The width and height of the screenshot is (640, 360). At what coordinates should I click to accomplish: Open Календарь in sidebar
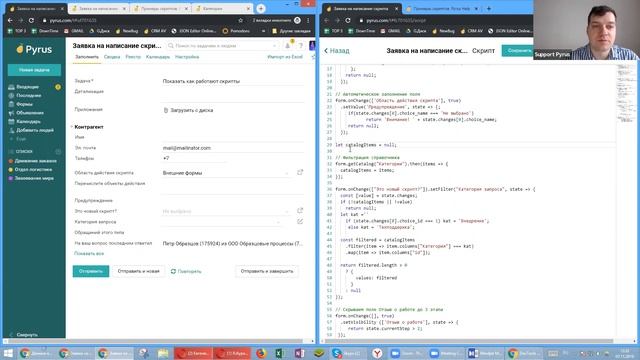[x=28, y=122]
